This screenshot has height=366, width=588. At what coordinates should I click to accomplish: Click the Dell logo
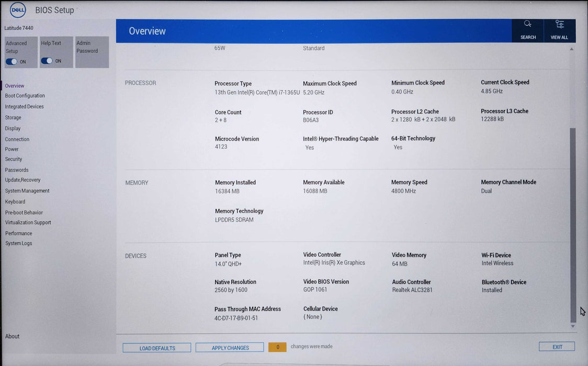(18, 10)
